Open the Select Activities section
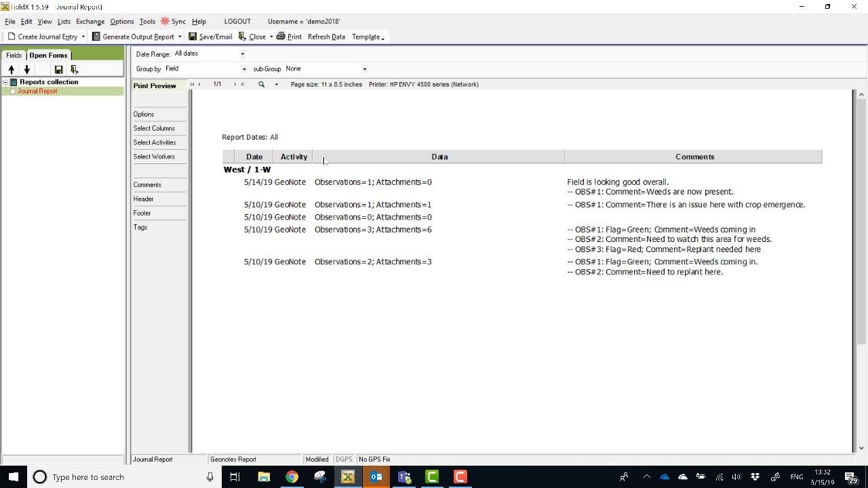868x488 pixels. (x=155, y=142)
